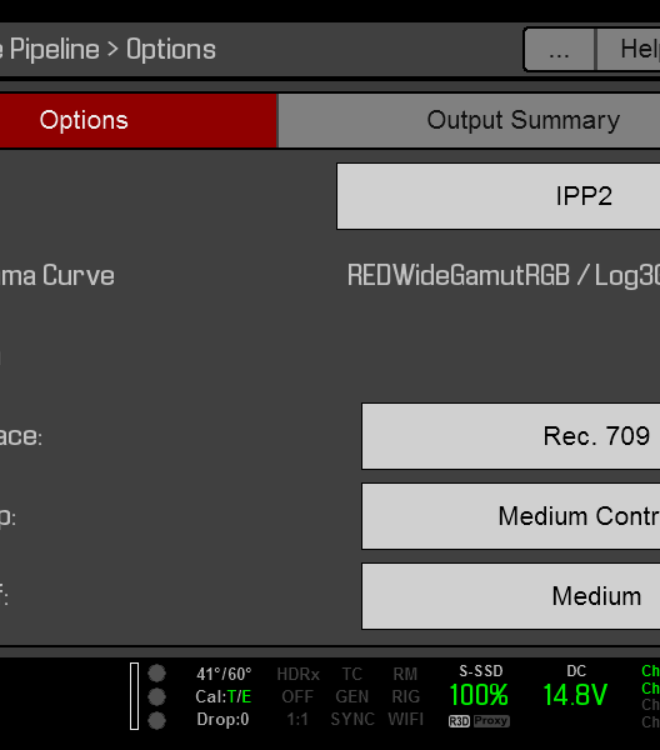Viewport: 660px width, 750px height.
Task: Open the Medium roll-off dropdown
Action: [x=511, y=596]
